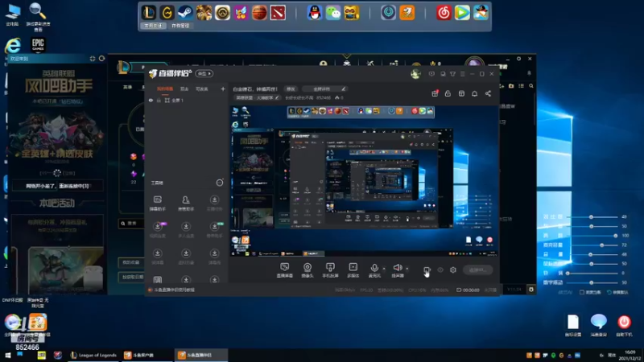
Task: Open the danmaku assistant tool in toolbox
Action: (157, 203)
